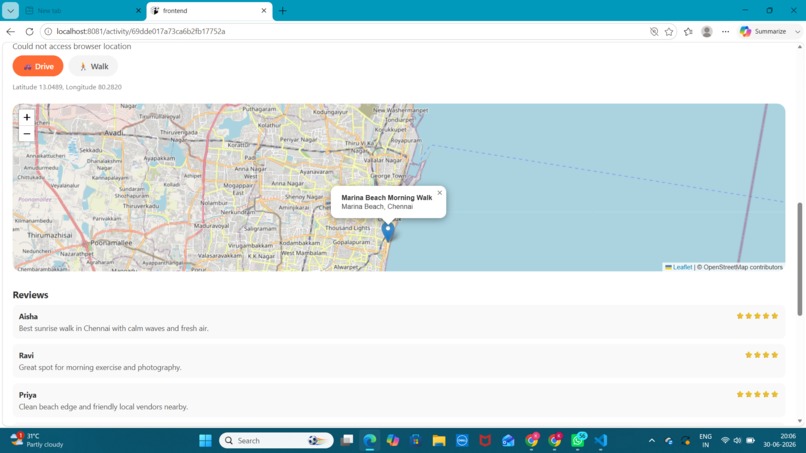Open the clock and date flyout

[x=779, y=441]
